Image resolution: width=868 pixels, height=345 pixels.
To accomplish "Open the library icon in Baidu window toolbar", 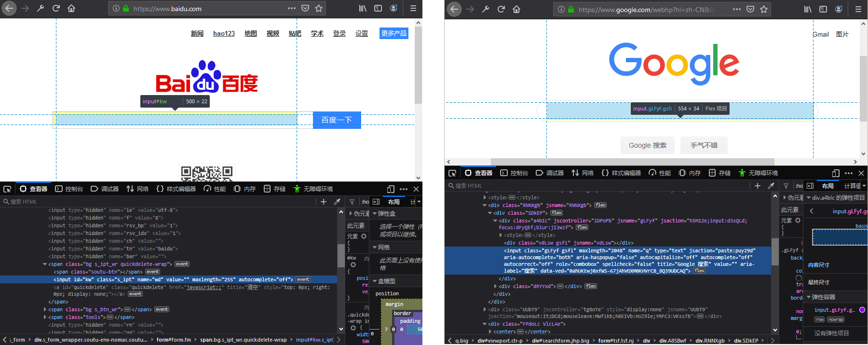I will coord(363,8).
